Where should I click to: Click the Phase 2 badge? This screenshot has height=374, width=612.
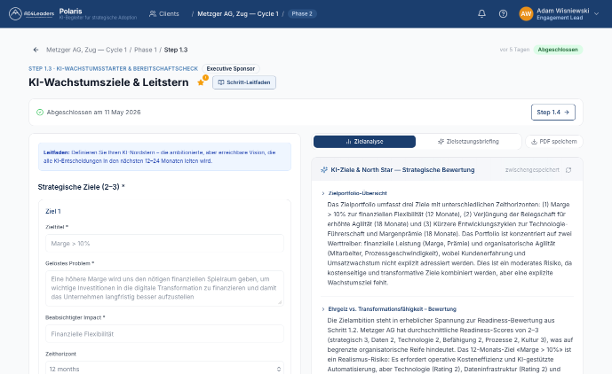pyautogui.click(x=302, y=14)
